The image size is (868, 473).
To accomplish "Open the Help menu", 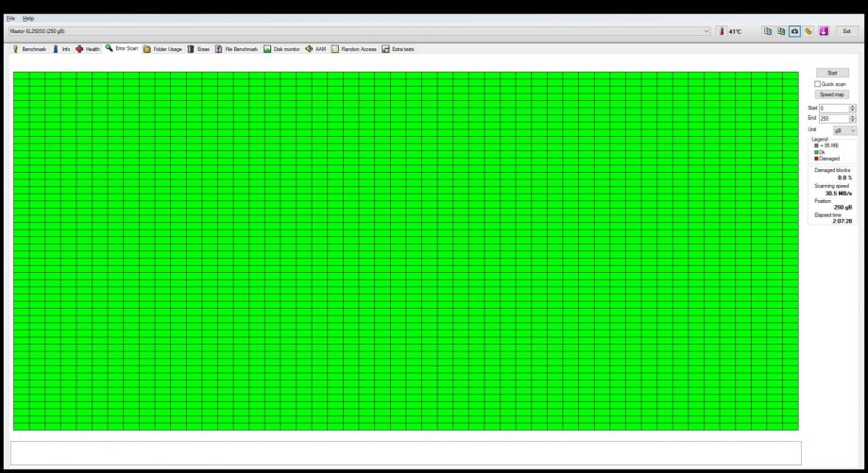I will pos(28,18).
